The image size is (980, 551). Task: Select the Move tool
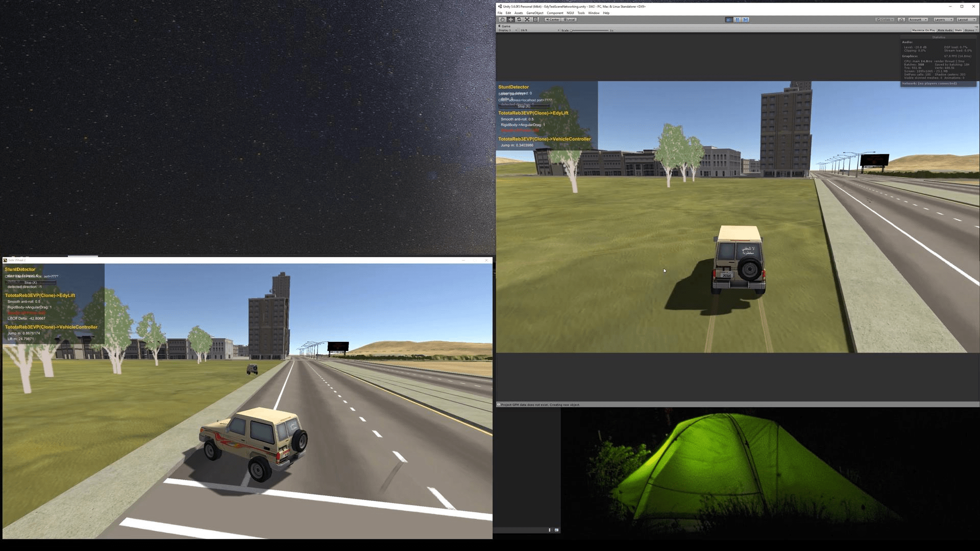coord(510,19)
